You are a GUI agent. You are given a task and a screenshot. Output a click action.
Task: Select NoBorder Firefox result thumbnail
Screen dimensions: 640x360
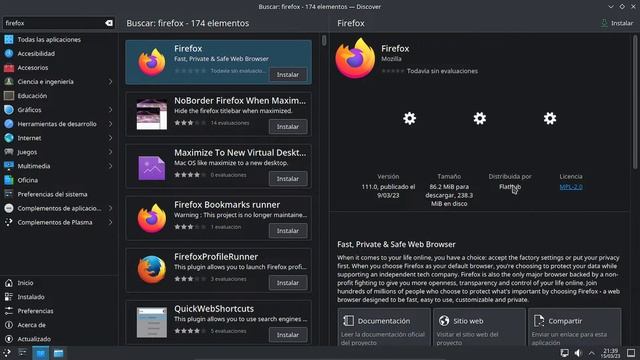point(151,114)
